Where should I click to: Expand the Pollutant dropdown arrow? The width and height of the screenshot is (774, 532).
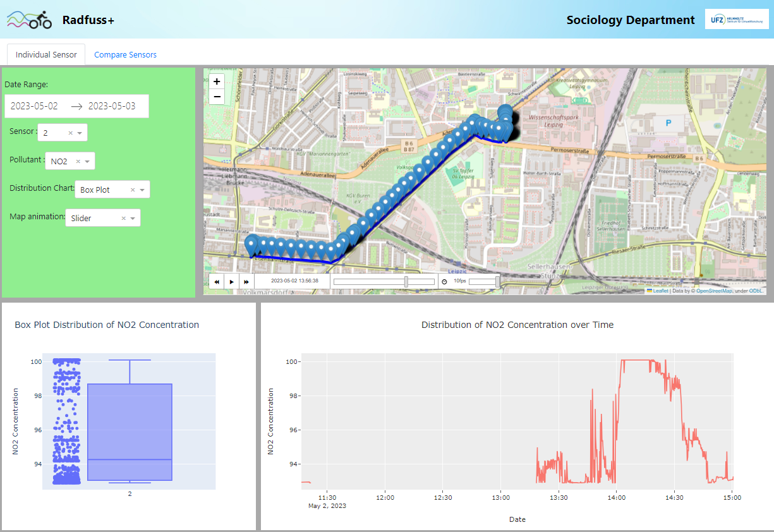coord(88,161)
